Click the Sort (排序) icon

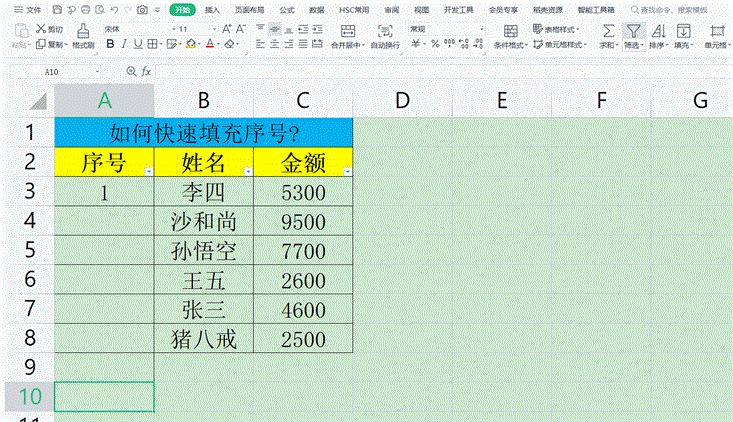pos(658,30)
